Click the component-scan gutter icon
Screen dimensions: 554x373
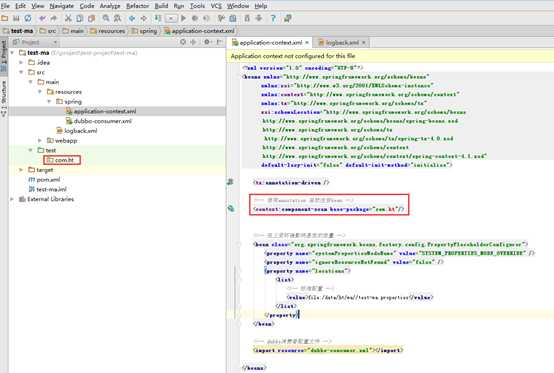click(231, 208)
